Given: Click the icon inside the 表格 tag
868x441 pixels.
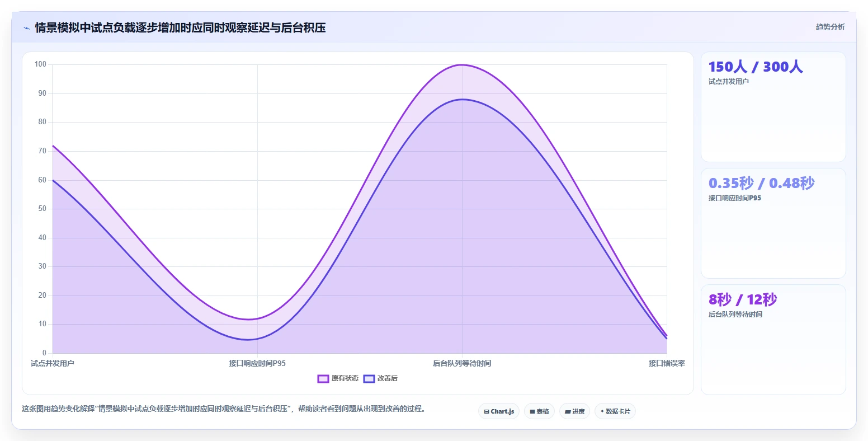Looking at the screenshot, I should pos(532,411).
